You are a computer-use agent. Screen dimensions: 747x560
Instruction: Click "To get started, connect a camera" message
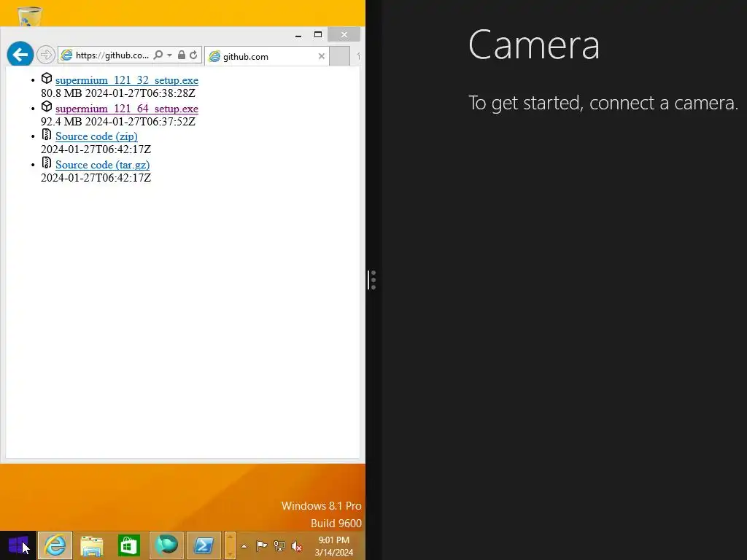[x=603, y=103]
